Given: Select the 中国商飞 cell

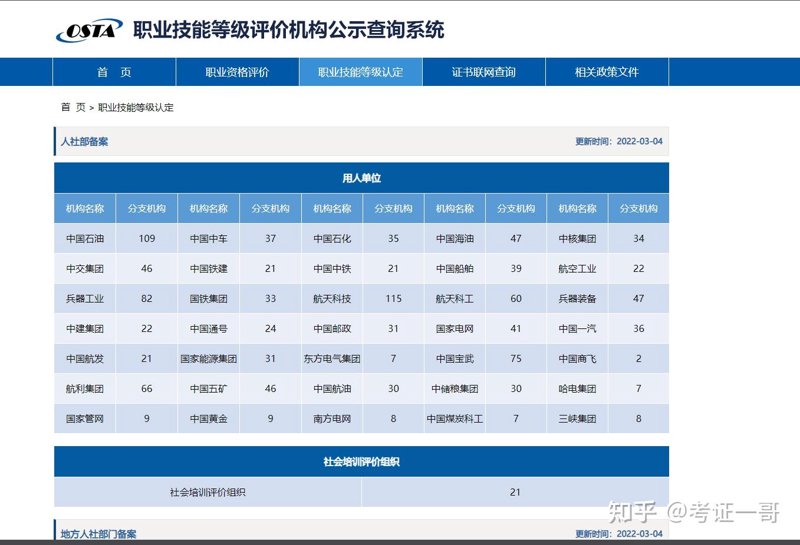Looking at the screenshot, I should pyautogui.click(x=577, y=359).
